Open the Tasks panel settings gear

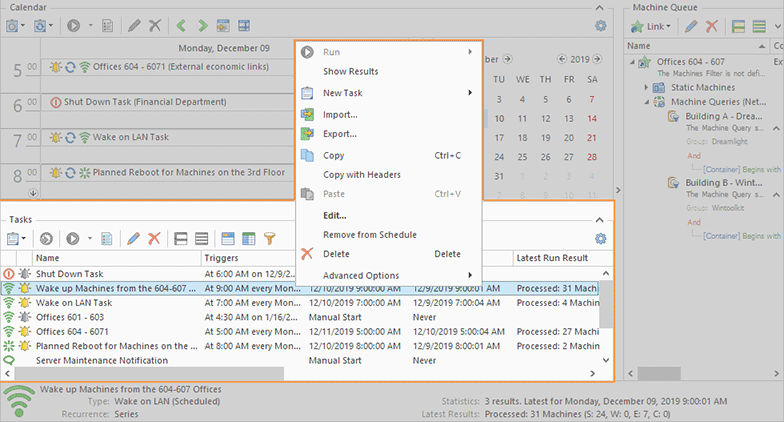pyautogui.click(x=600, y=239)
